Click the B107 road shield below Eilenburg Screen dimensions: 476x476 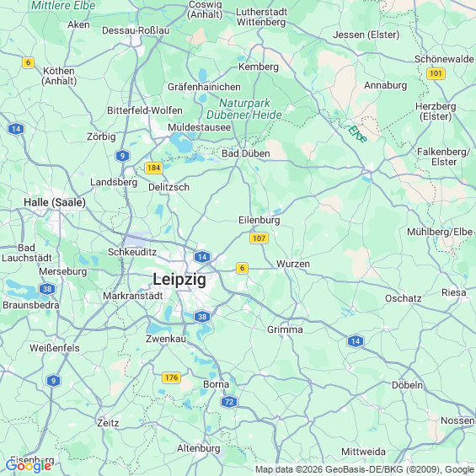pyautogui.click(x=259, y=238)
